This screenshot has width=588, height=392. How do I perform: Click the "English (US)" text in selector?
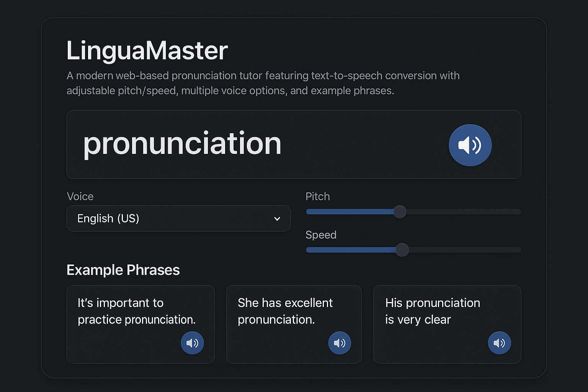point(108,219)
